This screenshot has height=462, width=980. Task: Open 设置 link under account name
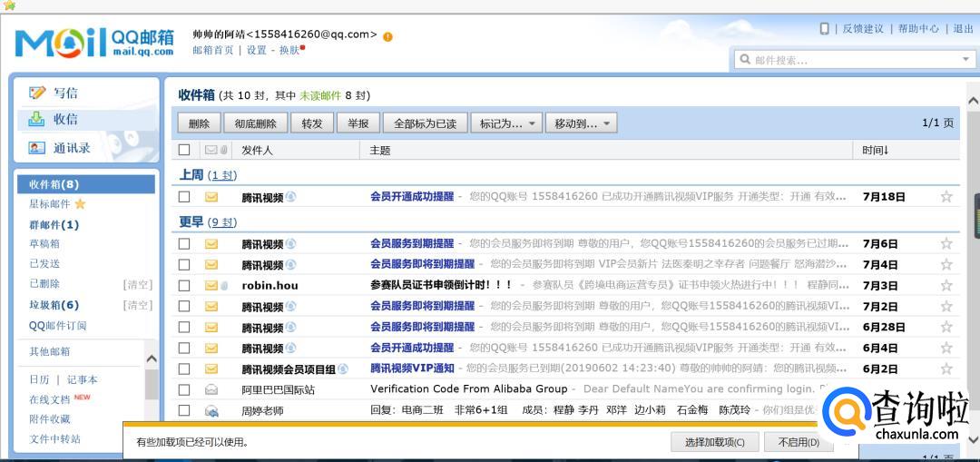coord(256,50)
